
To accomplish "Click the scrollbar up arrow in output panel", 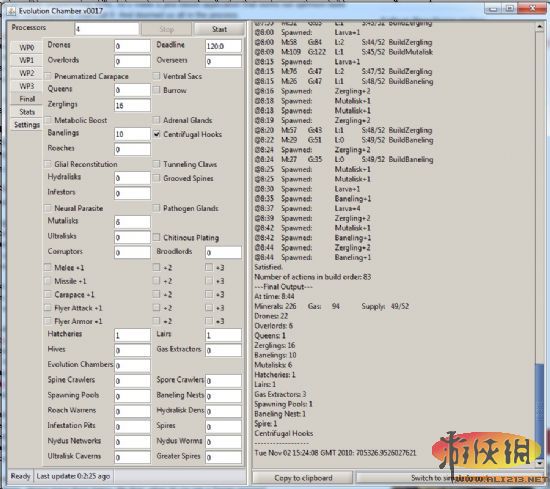I will 539,27.
